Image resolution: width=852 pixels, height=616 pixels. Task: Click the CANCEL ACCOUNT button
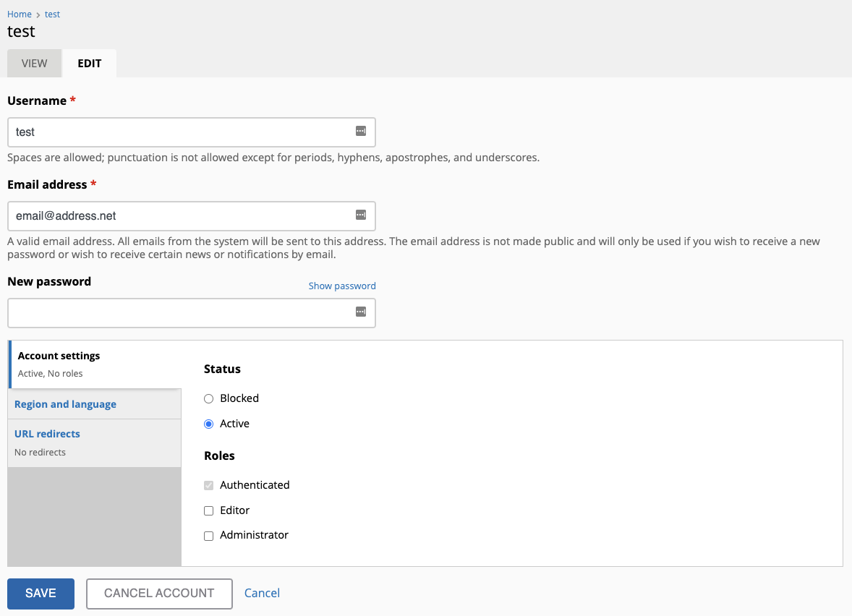pyautogui.click(x=158, y=593)
